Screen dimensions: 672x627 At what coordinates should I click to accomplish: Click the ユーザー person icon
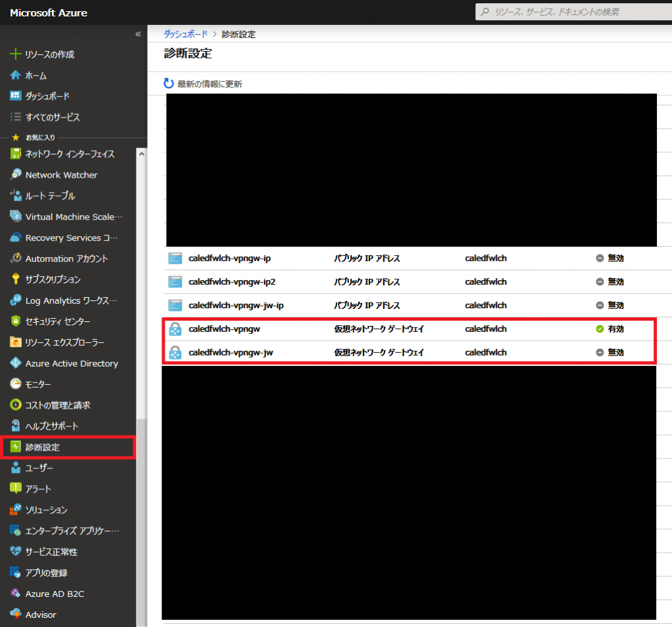point(16,468)
